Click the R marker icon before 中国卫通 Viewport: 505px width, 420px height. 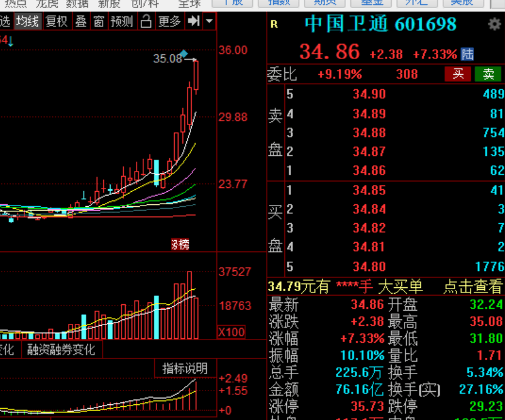click(274, 25)
